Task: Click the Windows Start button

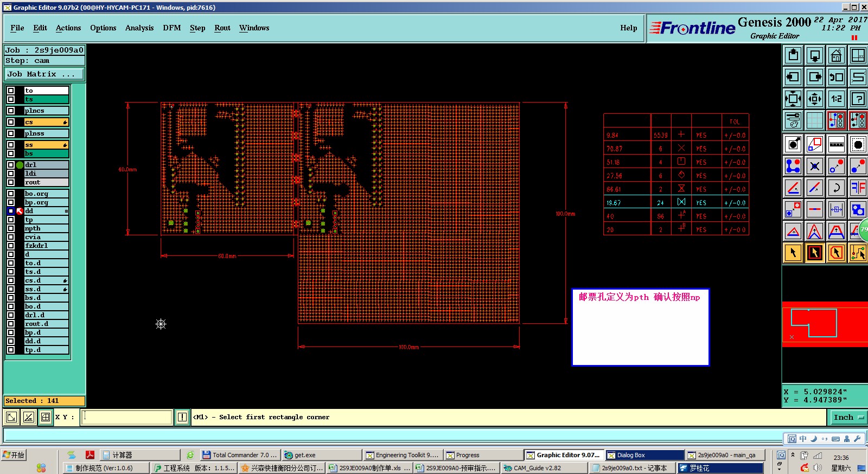Action: (14, 455)
